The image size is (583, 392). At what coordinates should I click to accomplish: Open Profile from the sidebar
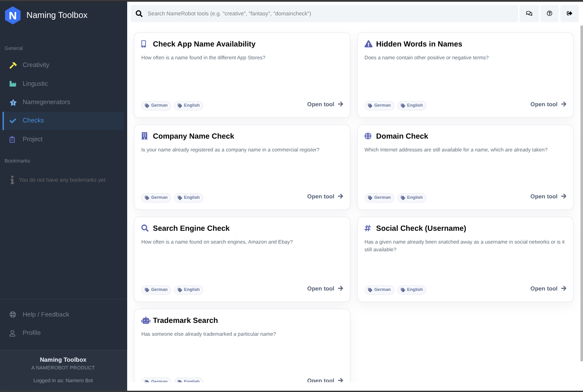32,333
